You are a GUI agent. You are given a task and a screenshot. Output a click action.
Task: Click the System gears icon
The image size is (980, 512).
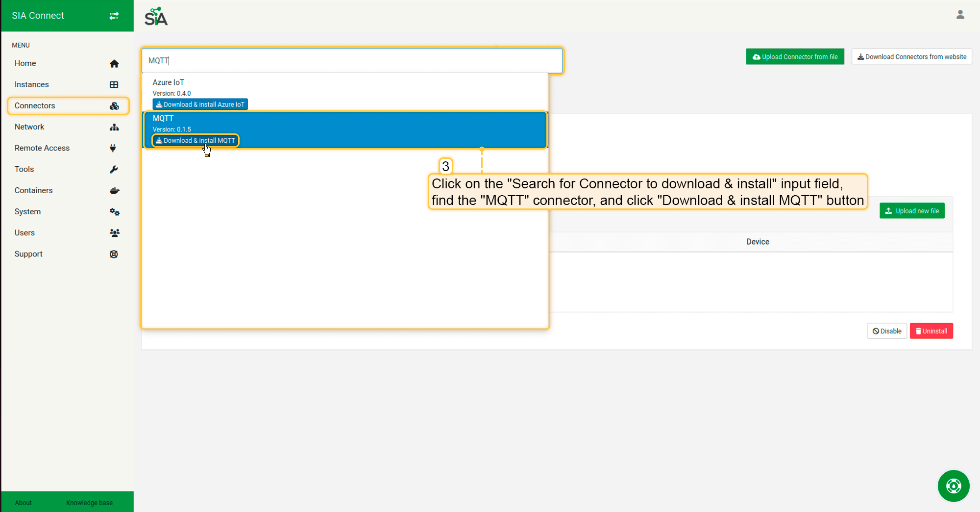114,212
